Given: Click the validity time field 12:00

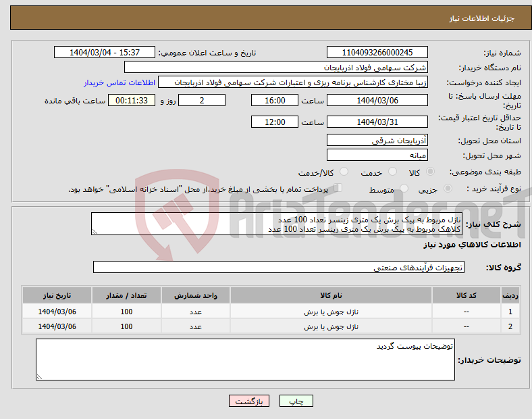Looking at the screenshot, I should point(275,122).
